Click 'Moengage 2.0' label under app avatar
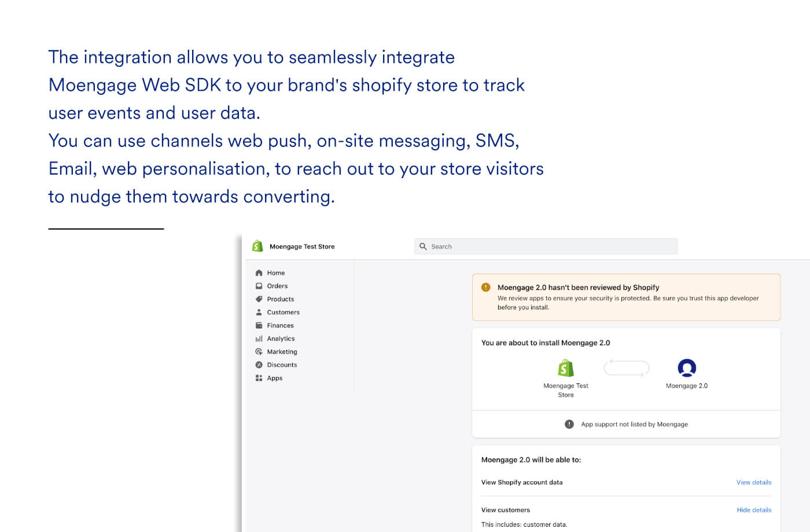Image resolution: width=810 pixels, height=532 pixels. pos(687,386)
